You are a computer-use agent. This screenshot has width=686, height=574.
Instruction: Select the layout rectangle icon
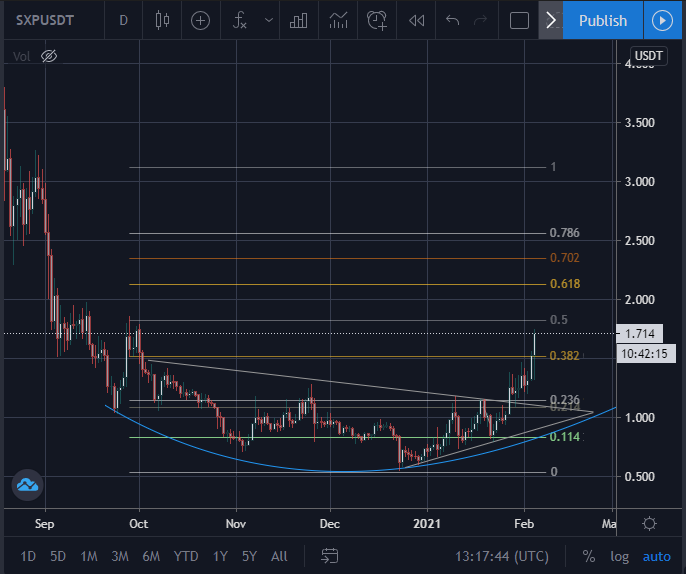pos(519,21)
